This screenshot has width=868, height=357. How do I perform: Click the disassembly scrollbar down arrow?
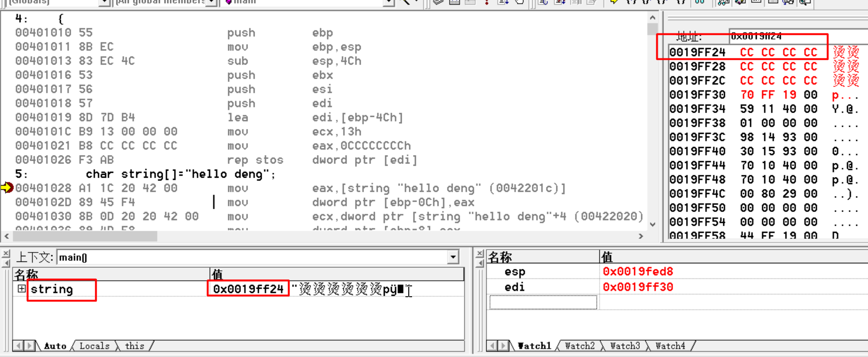pyautogui.click(x=653, y=224)
